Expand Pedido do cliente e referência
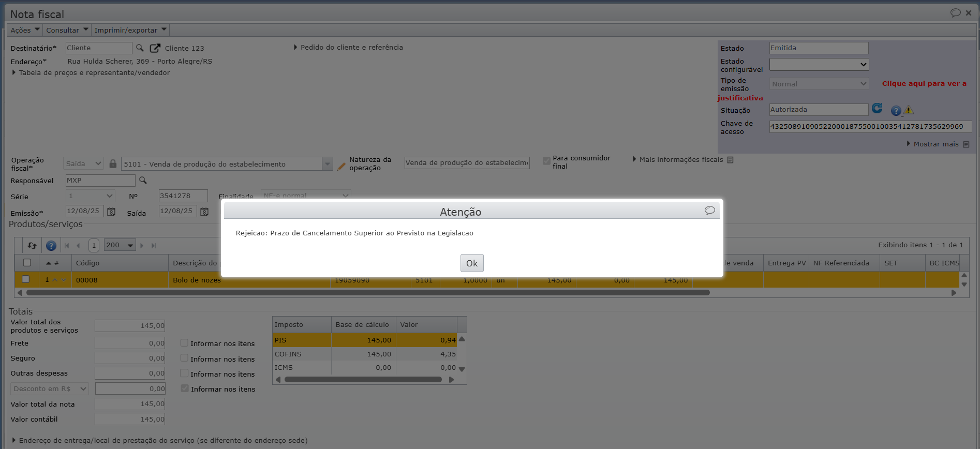Viewport: 980px width, 449px height. click(x=348, y=47)
